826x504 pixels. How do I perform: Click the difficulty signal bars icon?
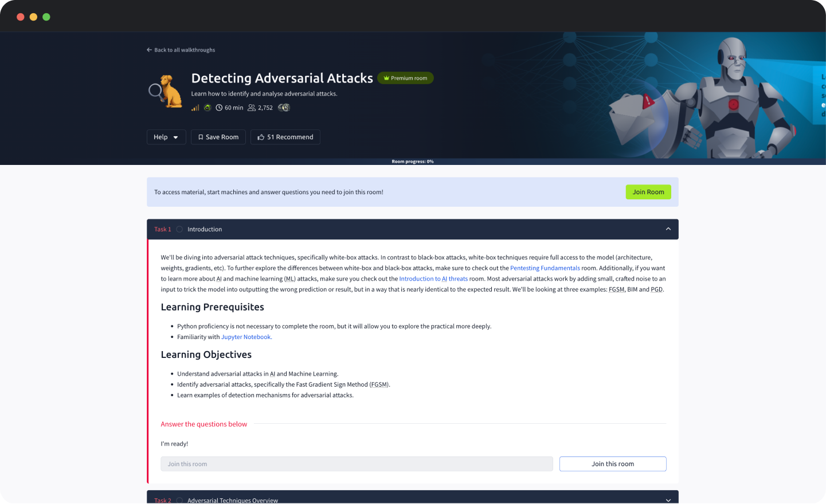tap(195, 108)
